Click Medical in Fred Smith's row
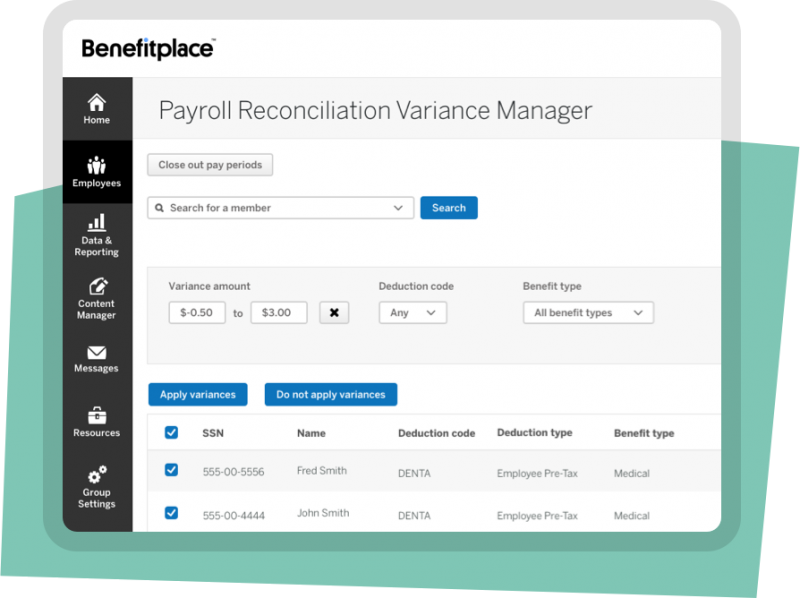The height and width of the screenshot is (598, 800). click(632, 474)
